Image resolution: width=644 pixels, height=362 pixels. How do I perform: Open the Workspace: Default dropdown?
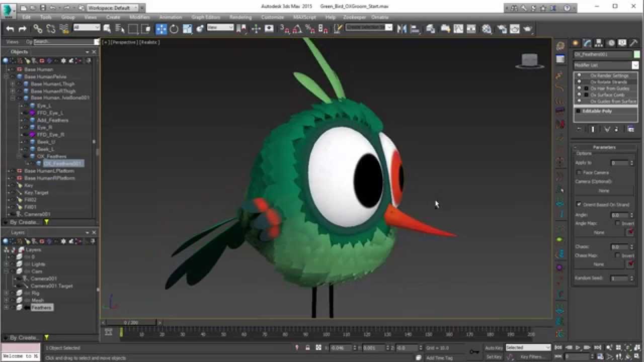pos(113,8)
